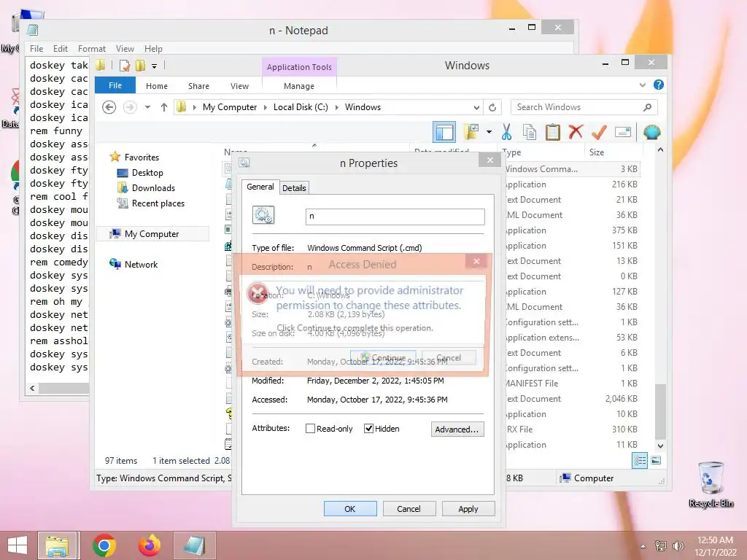The height and width of the screenshot is (560, 747).
Task: Toggle the navigation pane toolbar icon
Action: pyautogui.click(x=444, y=132)
